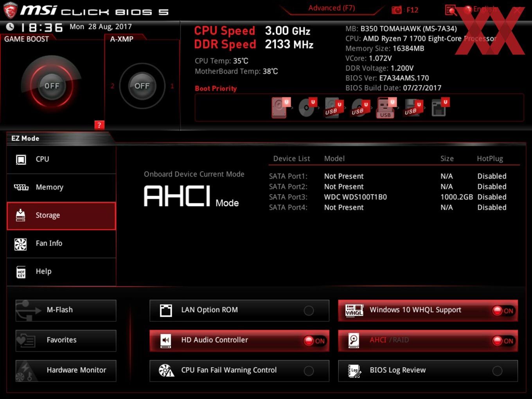
Task: Select the CD/DVD drive boot device icon
Action: [x=307, y=108]
